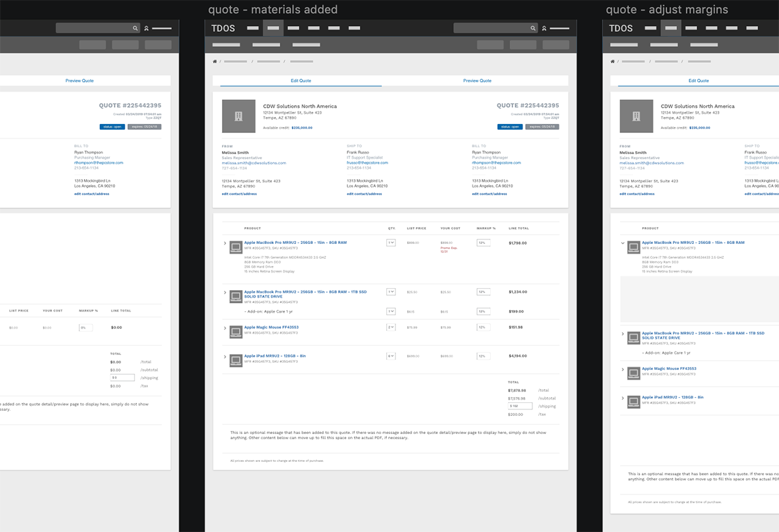Open quantity dropdown for Apple Care add-on
Viewport: 779px width, 532px height.
(x=391, y=311)
